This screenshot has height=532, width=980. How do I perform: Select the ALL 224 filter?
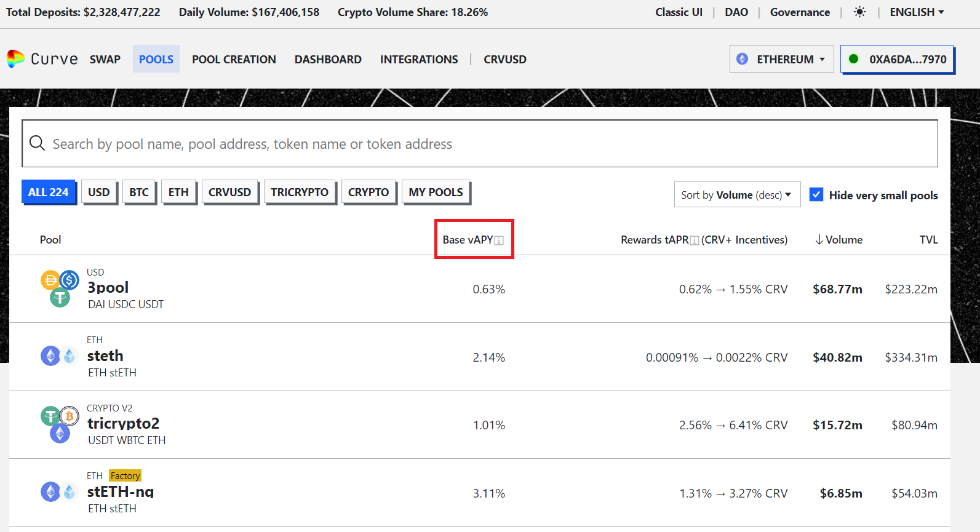[x=49, y=192]
